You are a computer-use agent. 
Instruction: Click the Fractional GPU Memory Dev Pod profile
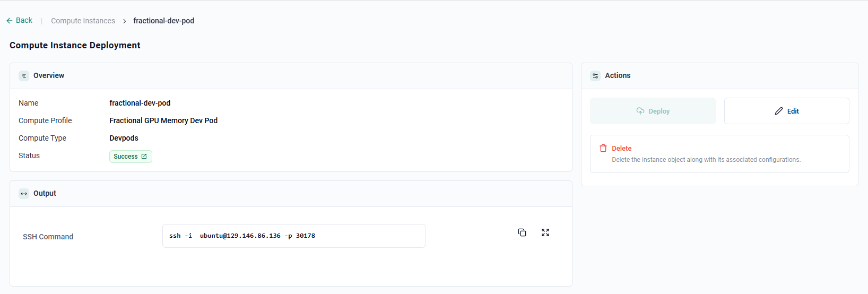(163, 120)
